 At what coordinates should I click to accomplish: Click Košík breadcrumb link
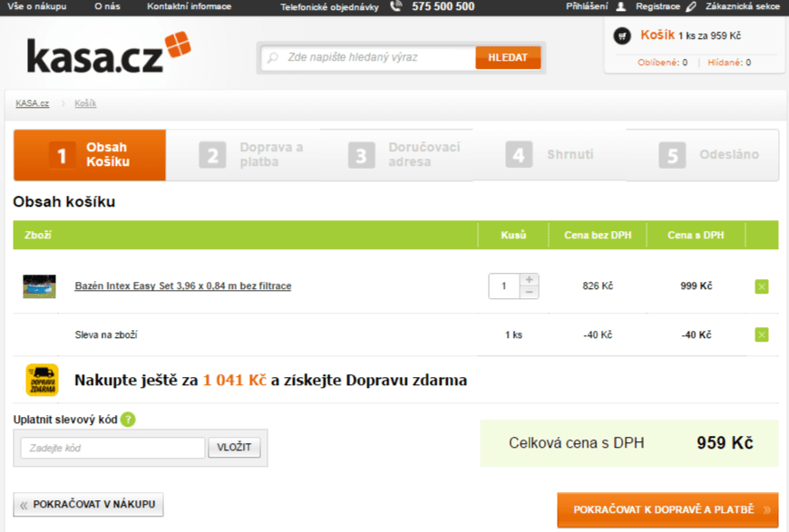pyautogui.click(x=85, y=103)
